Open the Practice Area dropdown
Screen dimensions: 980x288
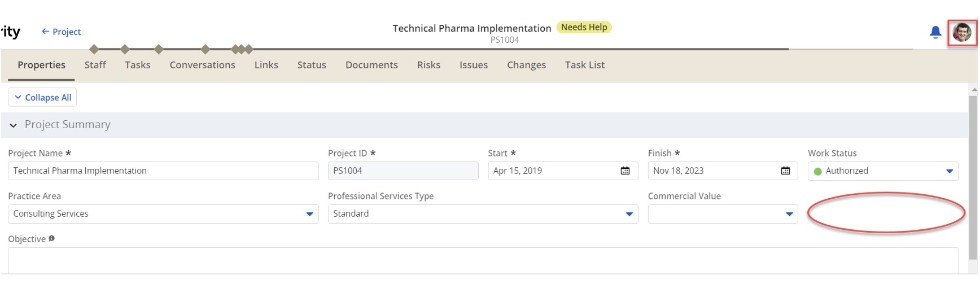(163, 214)
